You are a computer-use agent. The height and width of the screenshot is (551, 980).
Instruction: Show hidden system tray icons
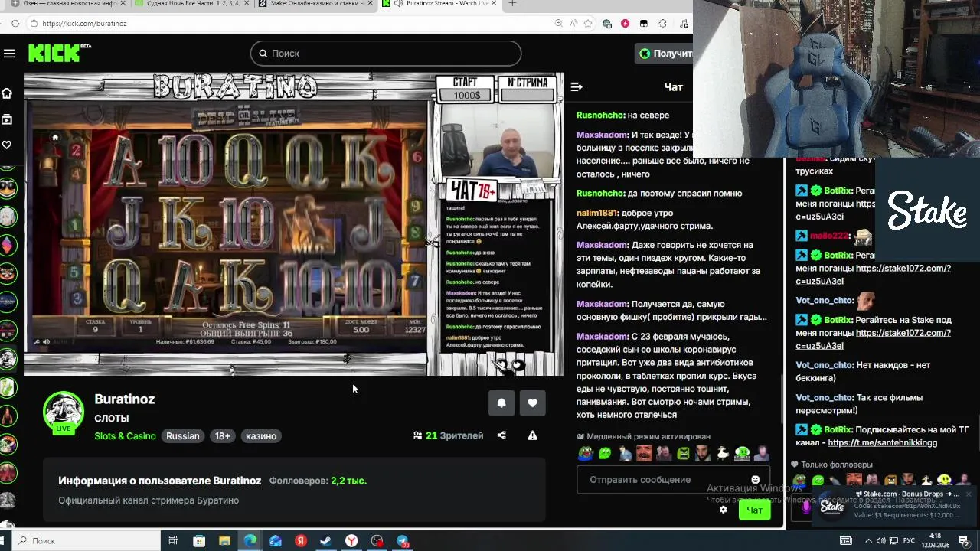pyautogui.click(x=867, y=540)
